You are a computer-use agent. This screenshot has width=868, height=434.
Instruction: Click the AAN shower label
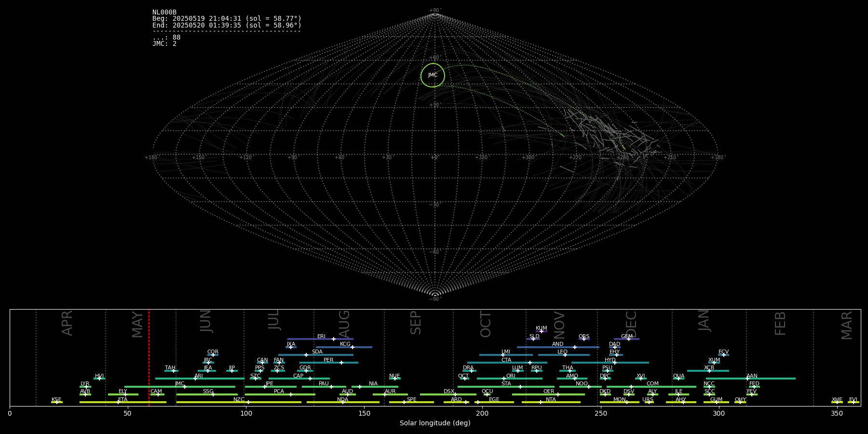752,376
